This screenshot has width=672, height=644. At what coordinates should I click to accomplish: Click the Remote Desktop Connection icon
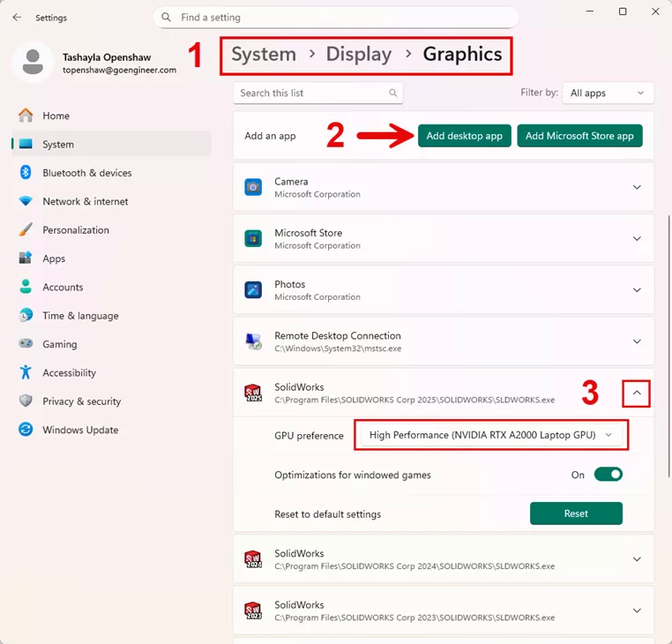click(x=253, y=341)
